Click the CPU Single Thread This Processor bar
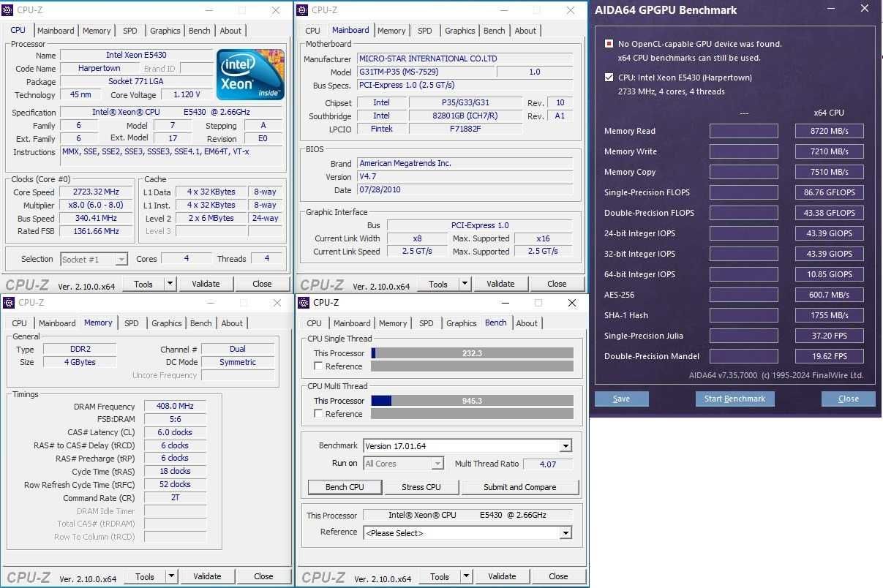 click(472, 353)
